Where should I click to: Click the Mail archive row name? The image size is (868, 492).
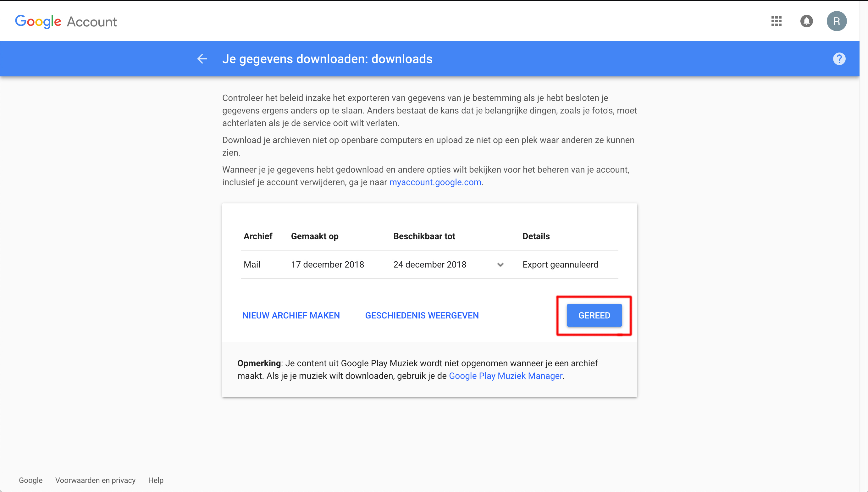(x=252, y=265)
